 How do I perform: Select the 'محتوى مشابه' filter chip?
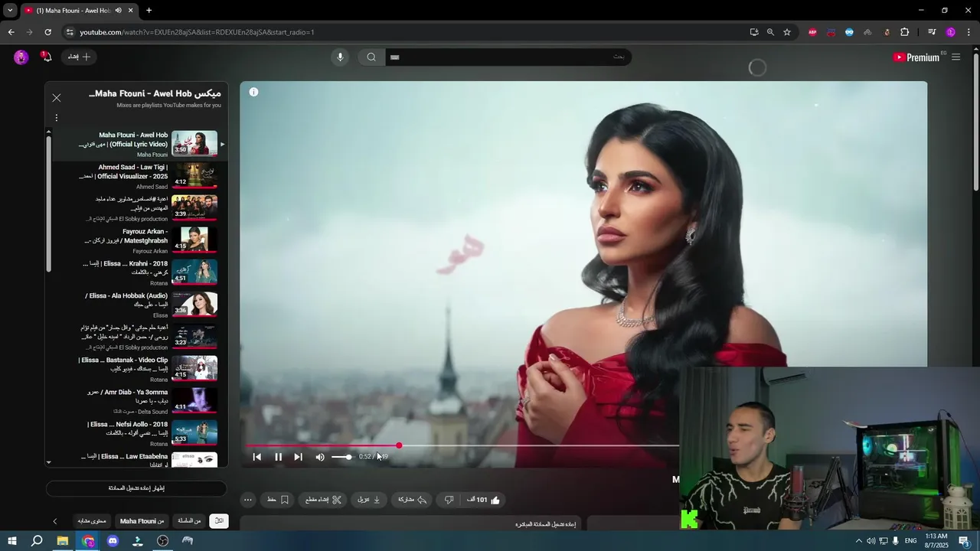(92, 521)
